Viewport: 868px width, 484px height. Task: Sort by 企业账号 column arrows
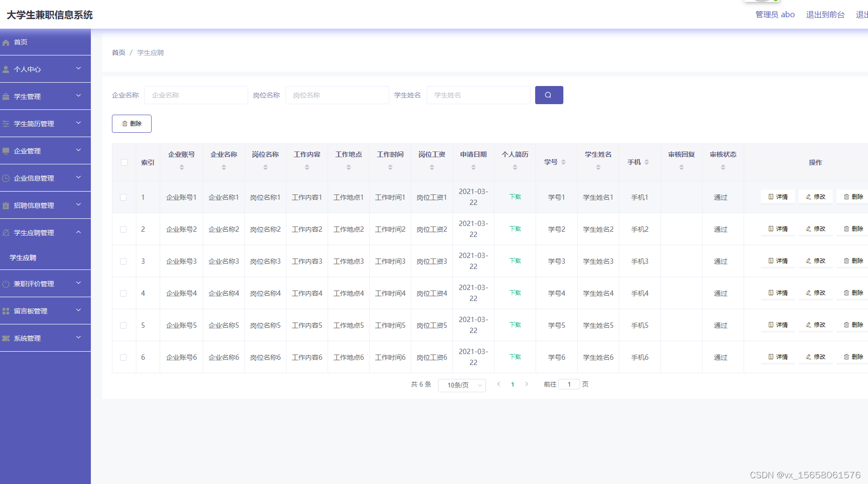[x=182, y=167]
